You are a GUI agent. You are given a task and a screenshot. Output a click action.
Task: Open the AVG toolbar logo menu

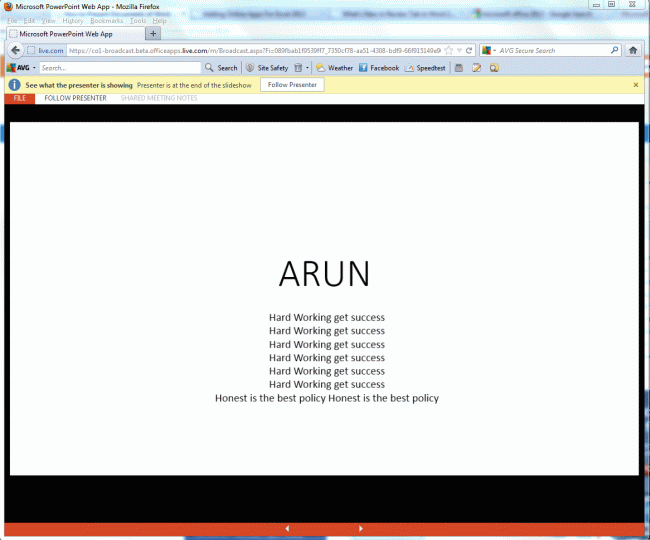(x=21, y=68)
